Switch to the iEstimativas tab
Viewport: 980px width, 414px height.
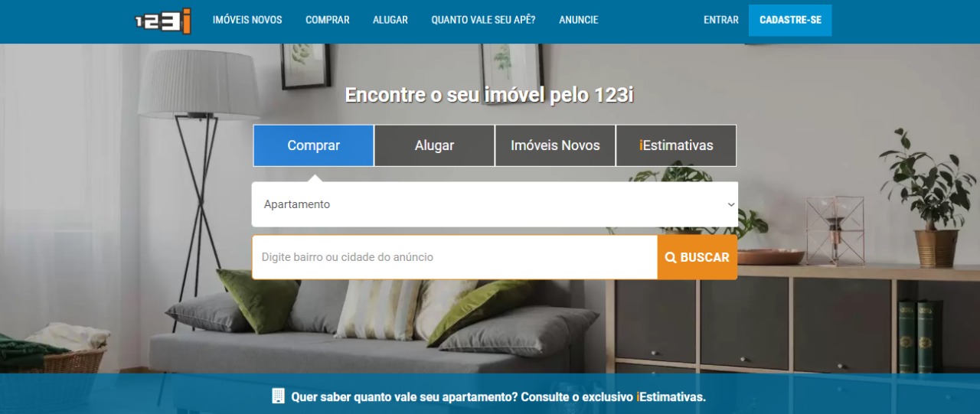[x=676, y=145]
